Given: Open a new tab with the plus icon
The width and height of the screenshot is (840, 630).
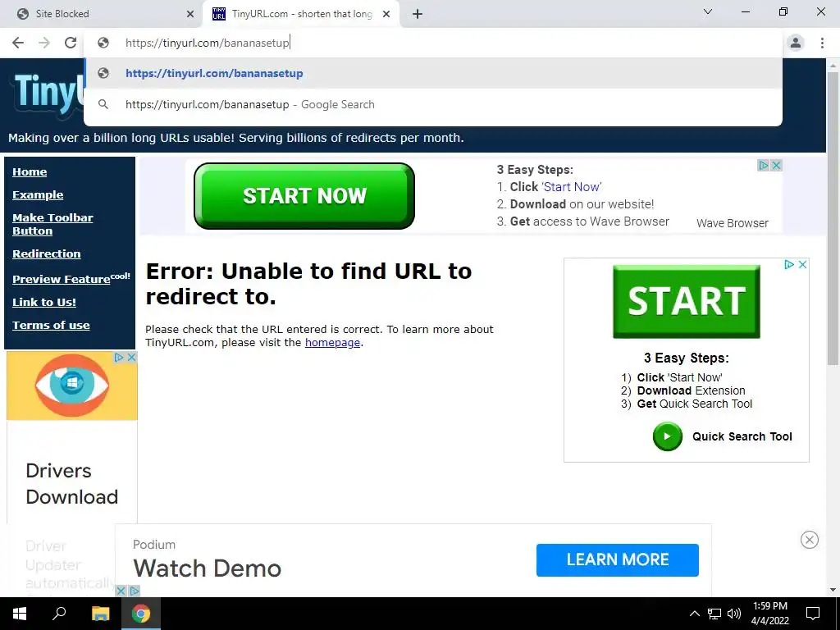Looking at the screenshot, I should point(418,14).
